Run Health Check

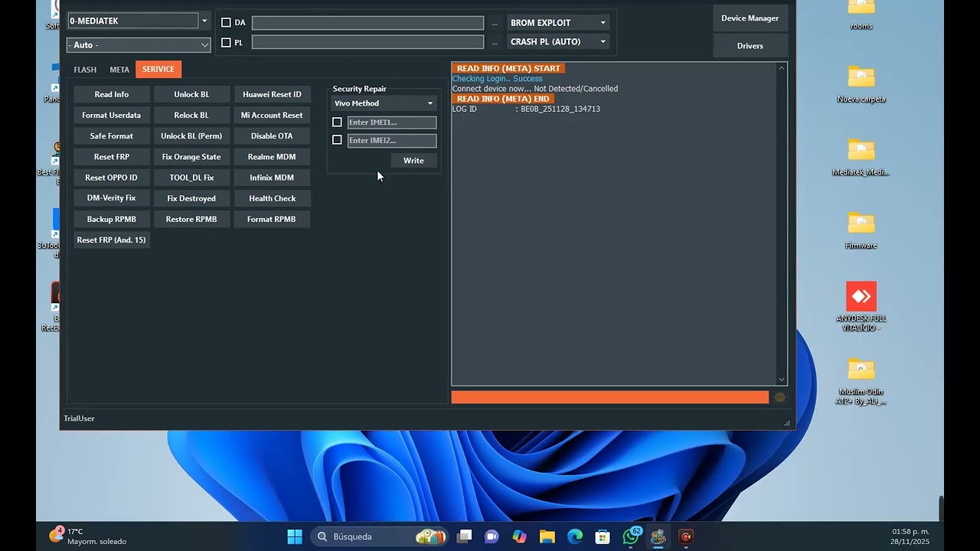[272, 198]
